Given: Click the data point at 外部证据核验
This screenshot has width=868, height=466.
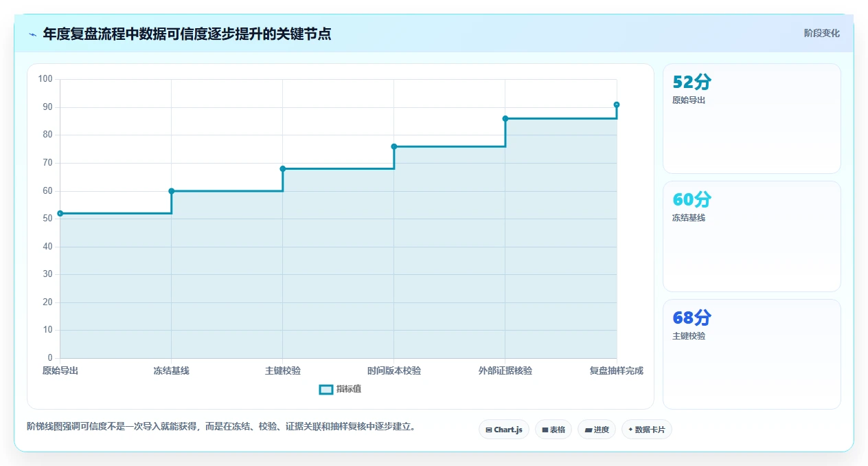Looking at the screenshot, I should (505, 118).
